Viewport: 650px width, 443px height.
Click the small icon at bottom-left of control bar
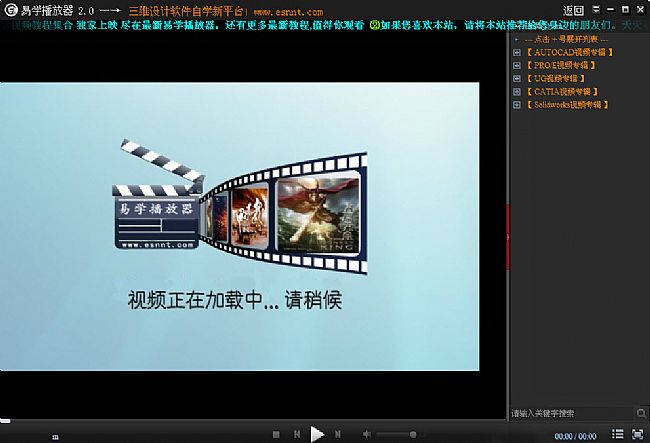coord(55,437)
